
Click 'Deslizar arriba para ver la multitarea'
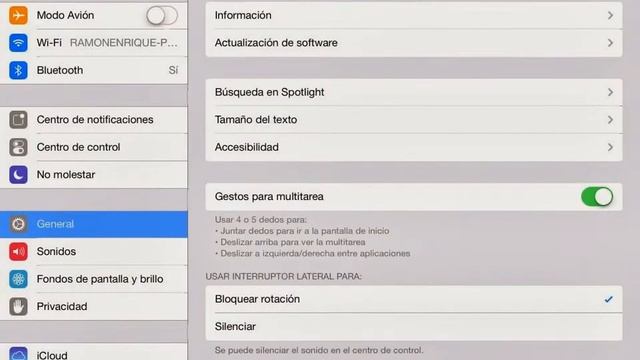pos(293,242)
